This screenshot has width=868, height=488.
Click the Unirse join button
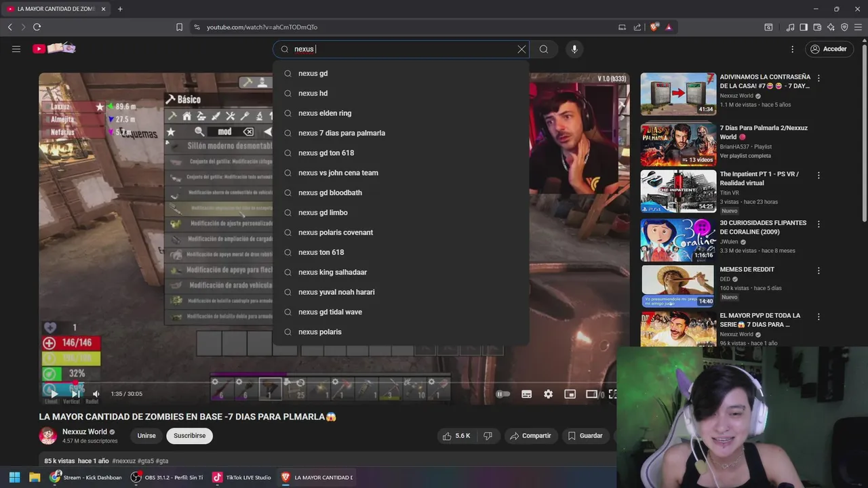146,436
